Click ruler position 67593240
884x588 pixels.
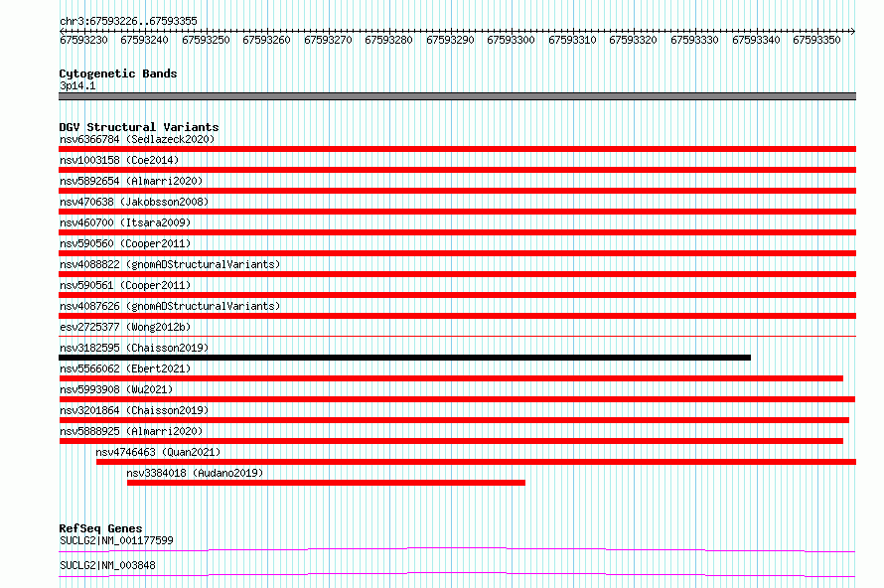[144, 40]
